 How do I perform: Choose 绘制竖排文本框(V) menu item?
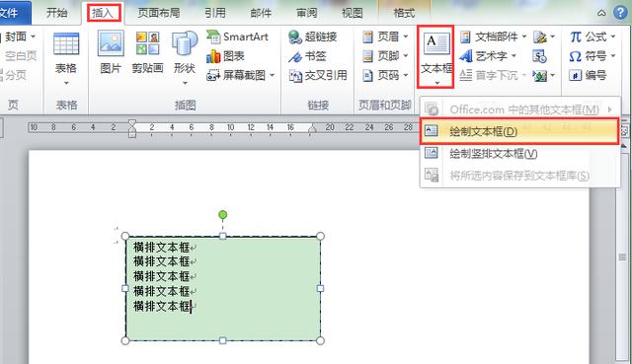(519, 153)
